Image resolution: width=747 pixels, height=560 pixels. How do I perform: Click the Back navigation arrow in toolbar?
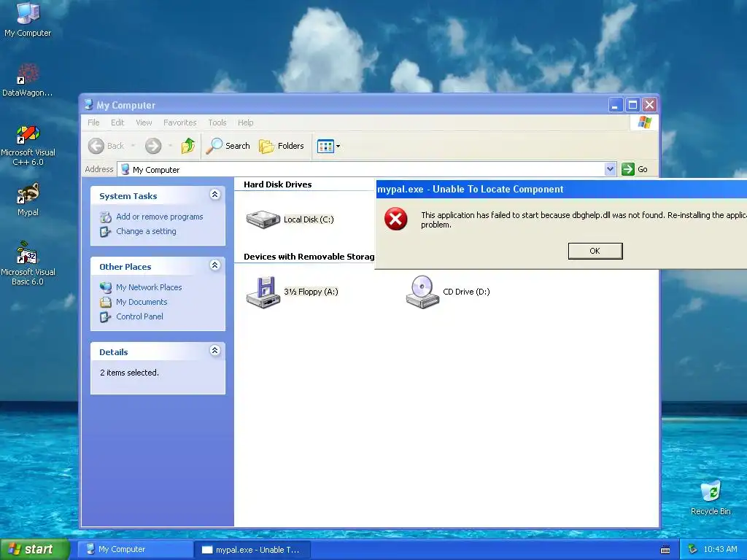(96, 146)
